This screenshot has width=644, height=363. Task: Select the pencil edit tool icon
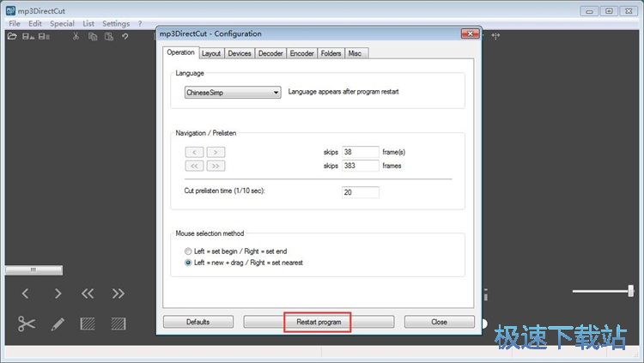click(58, 324)
